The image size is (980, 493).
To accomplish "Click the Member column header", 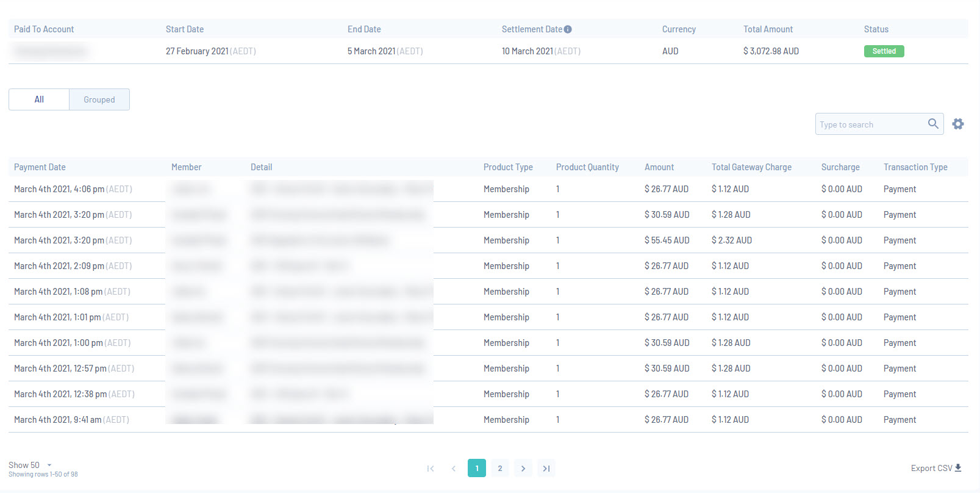I will point(186,167).
